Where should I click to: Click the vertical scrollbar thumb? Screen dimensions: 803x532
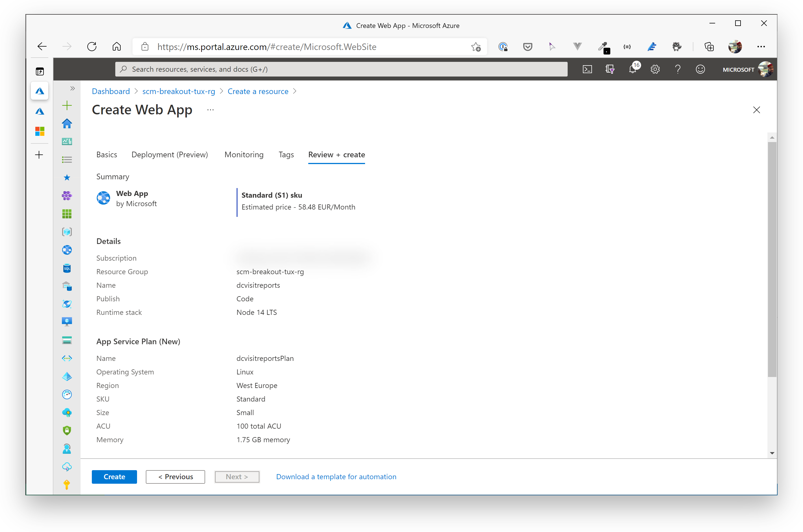[772, 260]
